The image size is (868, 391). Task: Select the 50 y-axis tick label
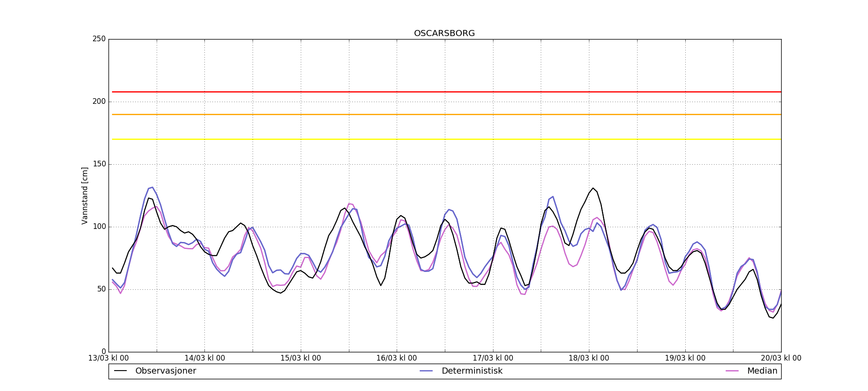click(101, 289)
